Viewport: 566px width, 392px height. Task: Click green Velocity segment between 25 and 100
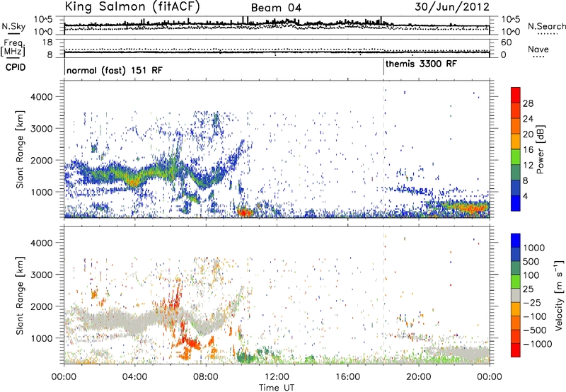pos(516,282)
